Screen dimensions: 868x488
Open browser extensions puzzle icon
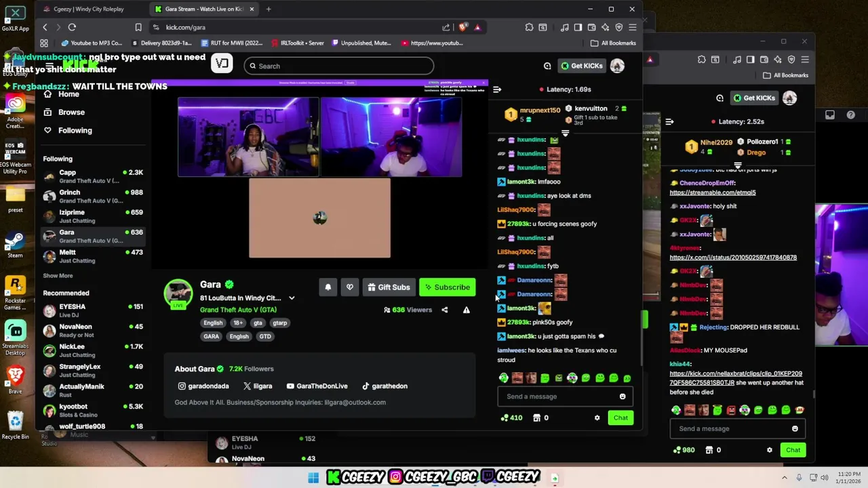529,27
